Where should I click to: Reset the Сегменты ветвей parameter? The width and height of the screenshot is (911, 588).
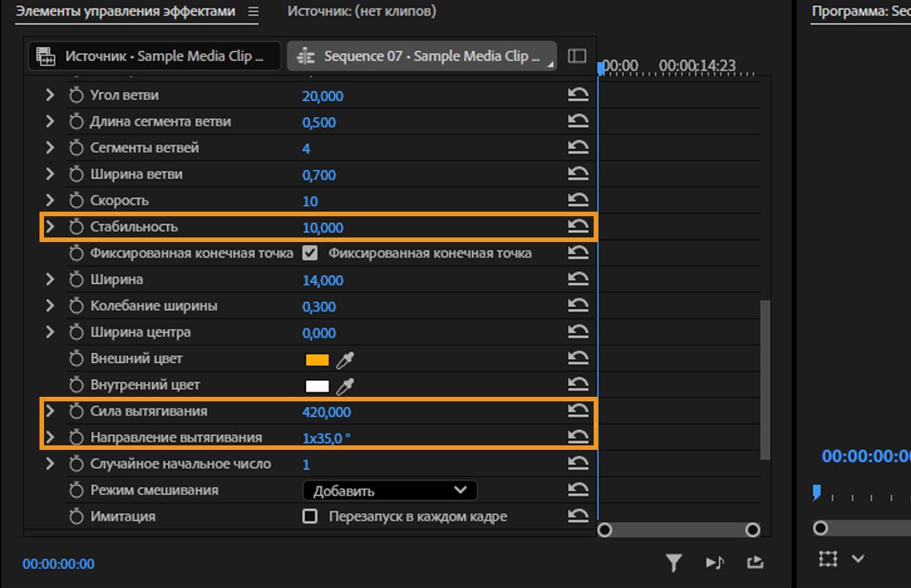coord(578,147)
